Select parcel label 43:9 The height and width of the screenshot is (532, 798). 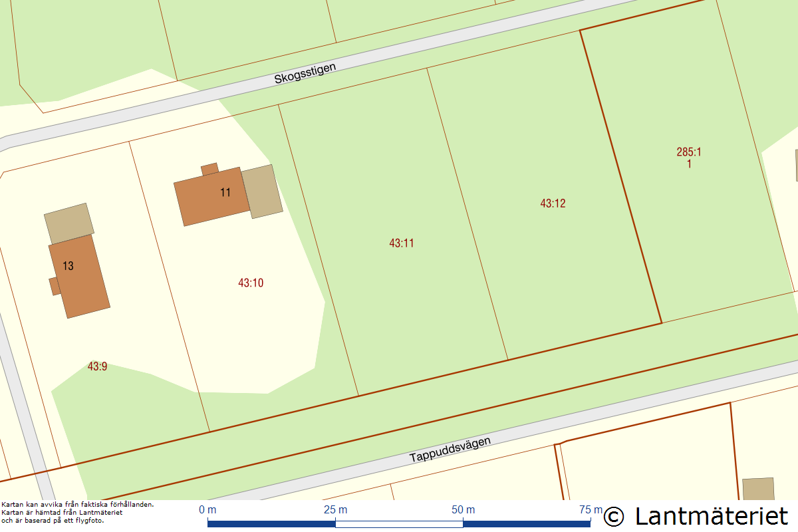pos(97,366)
